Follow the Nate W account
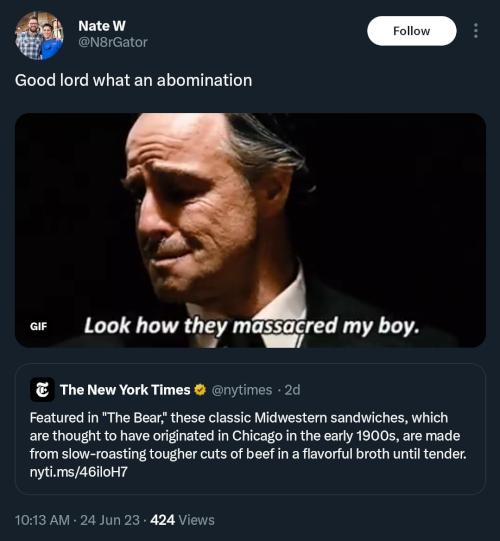500x541 pixels. 412,31
